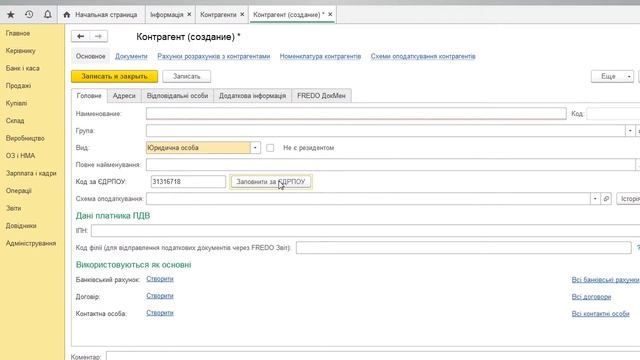Open the Еще dropdown menu
Screen dimensions: 640x360
pyautogui.click(x=612, y=76)
